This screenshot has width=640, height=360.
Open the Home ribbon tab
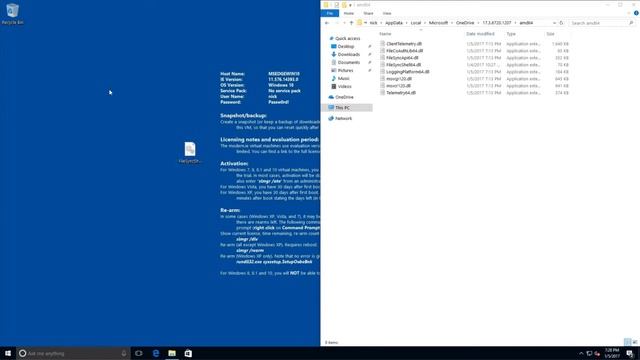pyautogui.click(x=349, y=13)
